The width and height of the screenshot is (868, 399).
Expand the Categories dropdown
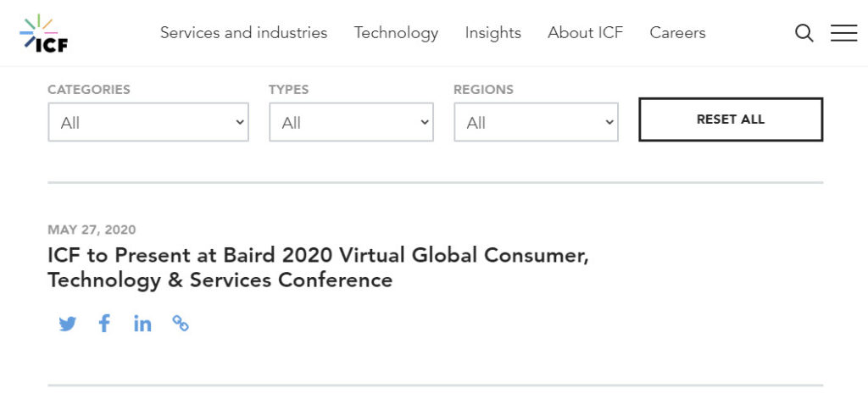coord(148,122)
